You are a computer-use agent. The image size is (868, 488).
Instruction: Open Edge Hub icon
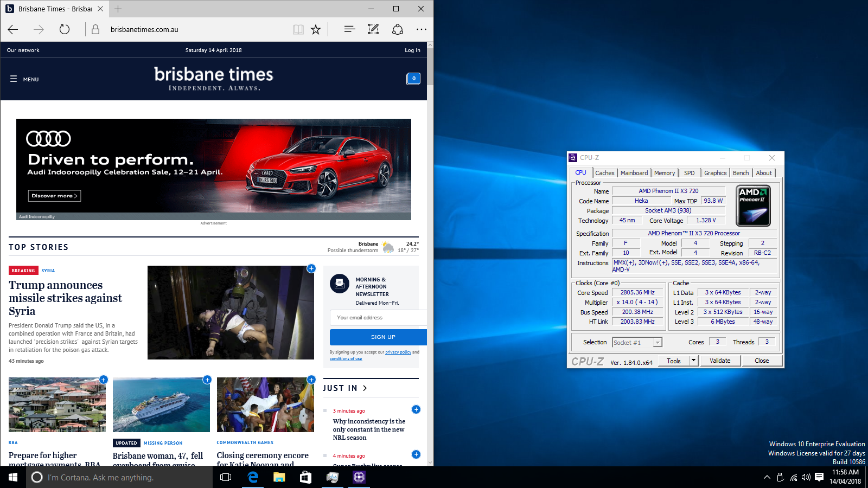(349, 29)
